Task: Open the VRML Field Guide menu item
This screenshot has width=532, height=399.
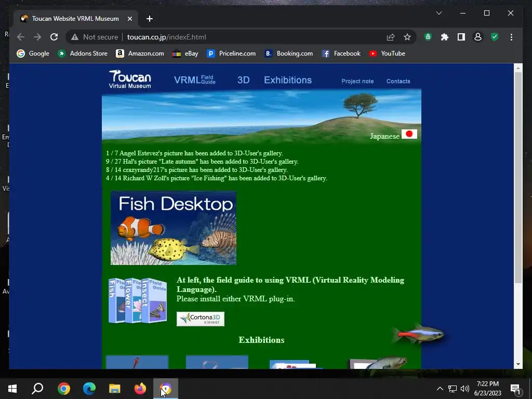Action: point(195,79)
